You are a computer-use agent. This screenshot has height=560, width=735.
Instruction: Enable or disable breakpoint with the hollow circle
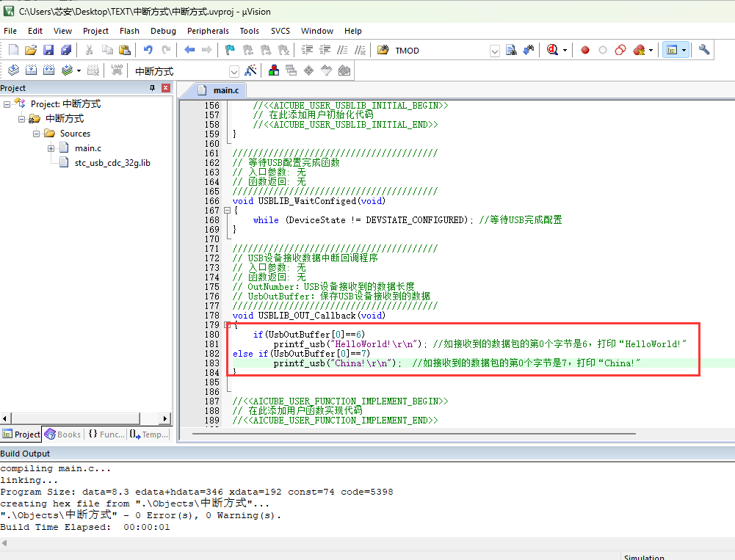603,50
